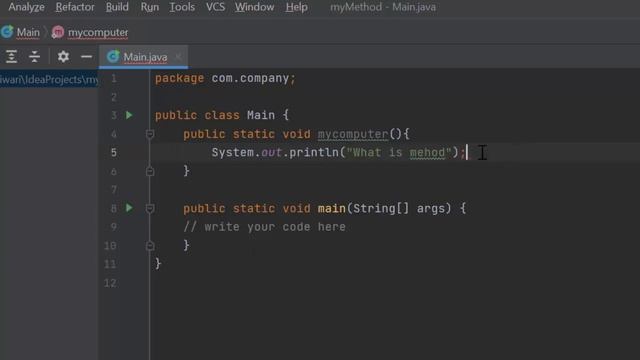
Task: Open the Window menu
Action: point(254,7)
